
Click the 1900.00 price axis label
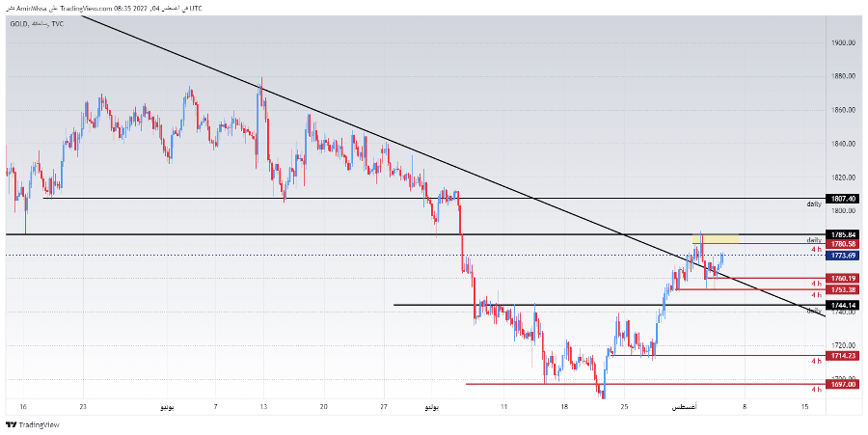pos(841,42)
